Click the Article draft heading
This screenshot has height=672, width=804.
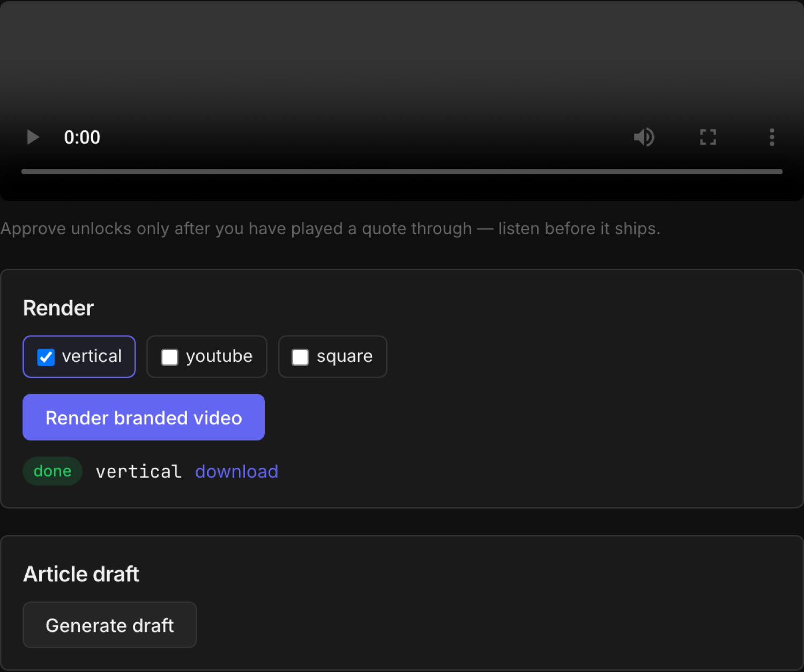[81, 574]
